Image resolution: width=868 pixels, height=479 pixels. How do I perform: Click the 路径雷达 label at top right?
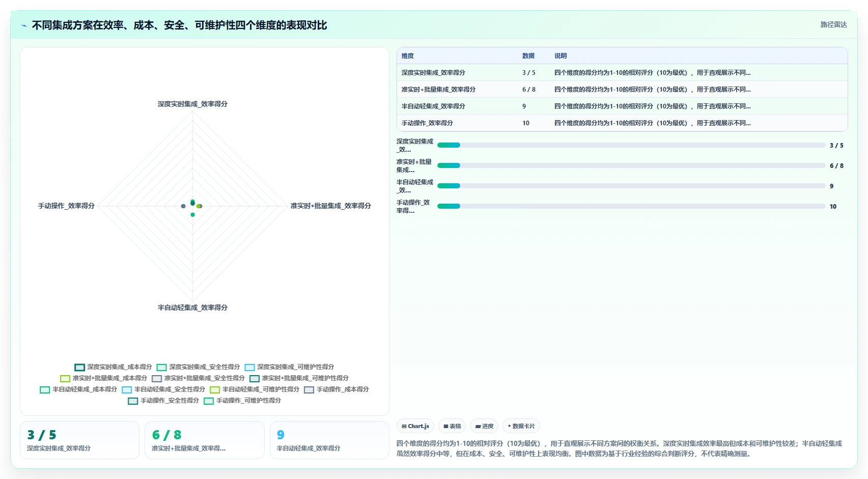click(x=833, y=24)
